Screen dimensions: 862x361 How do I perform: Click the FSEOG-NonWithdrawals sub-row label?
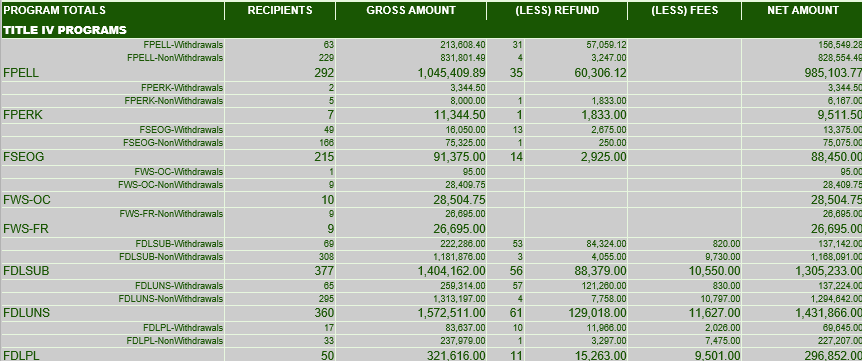tap(173, 143)
